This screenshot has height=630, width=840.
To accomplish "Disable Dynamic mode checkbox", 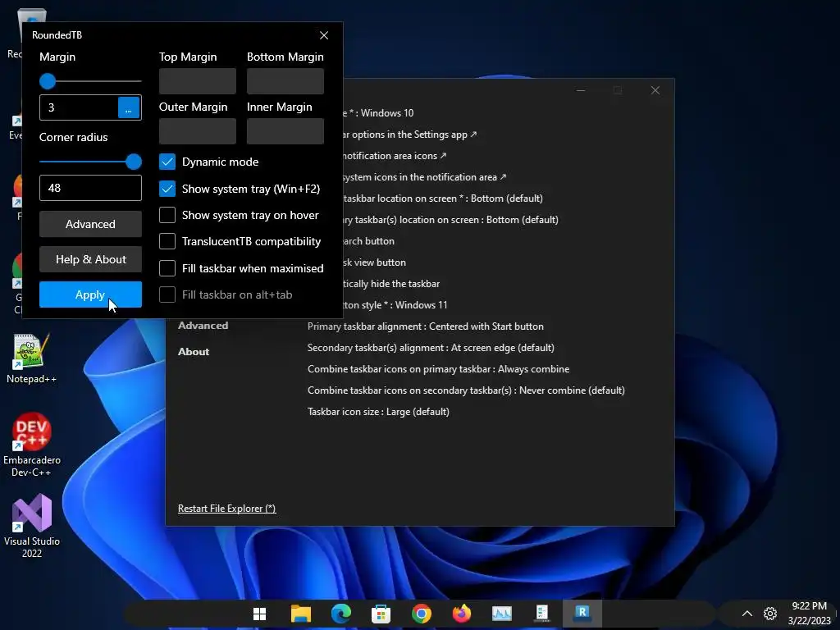I will (167, 162).
